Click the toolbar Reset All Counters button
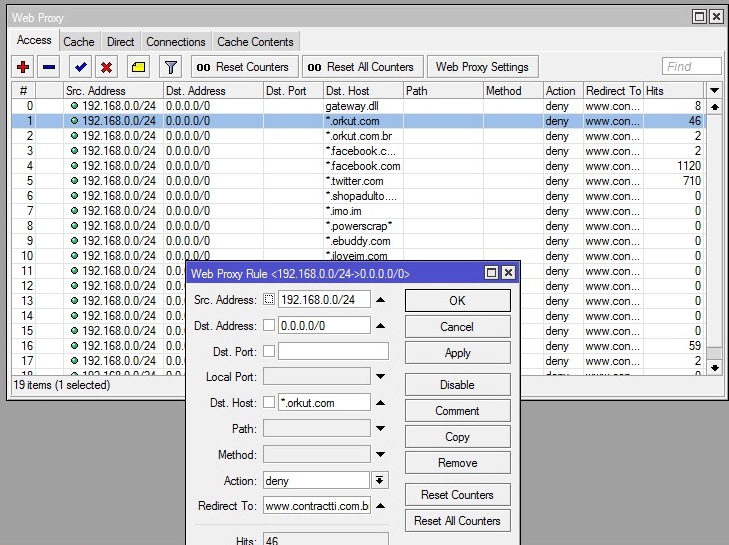 click(x=363, y=67)
